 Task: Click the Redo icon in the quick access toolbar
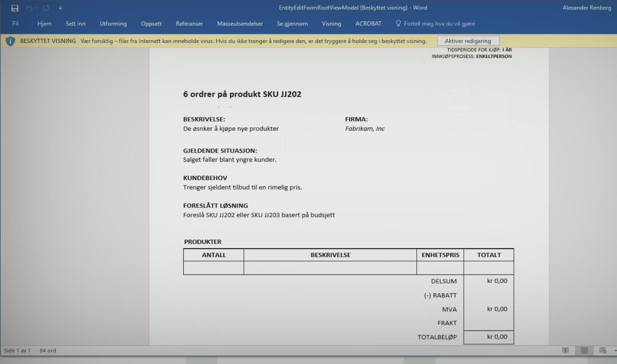point(46,8)
